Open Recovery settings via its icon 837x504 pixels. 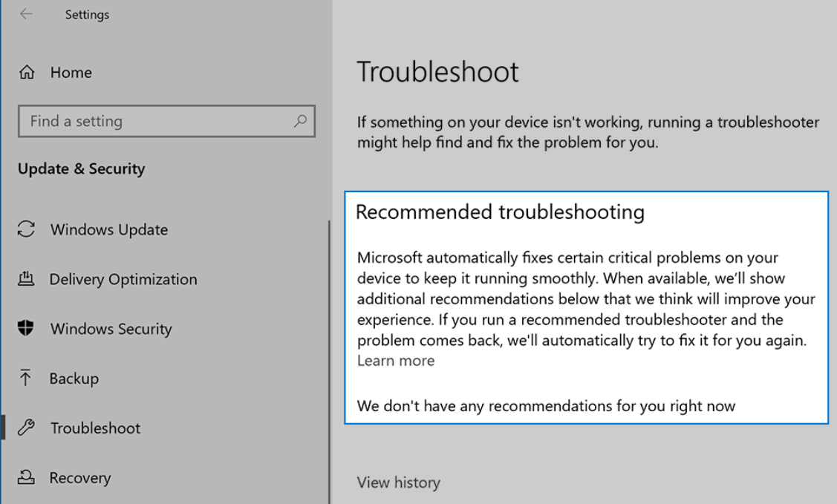(27, 478)
